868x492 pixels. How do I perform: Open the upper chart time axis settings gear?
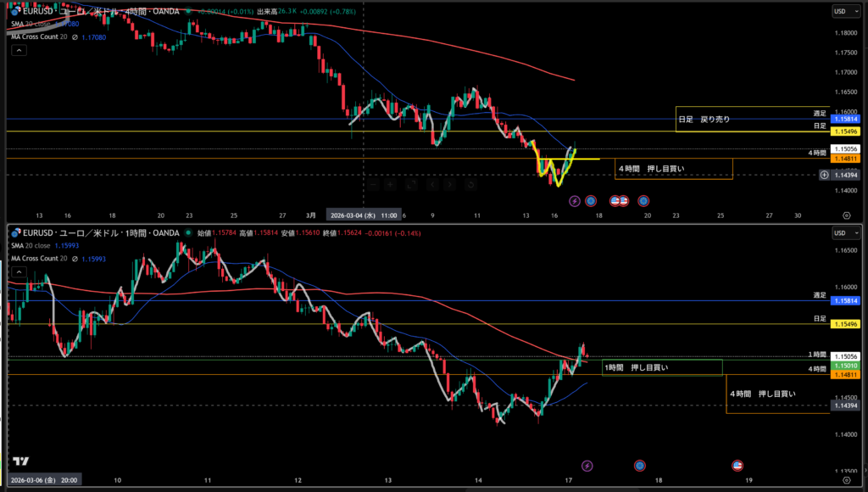tap(847, 215)
